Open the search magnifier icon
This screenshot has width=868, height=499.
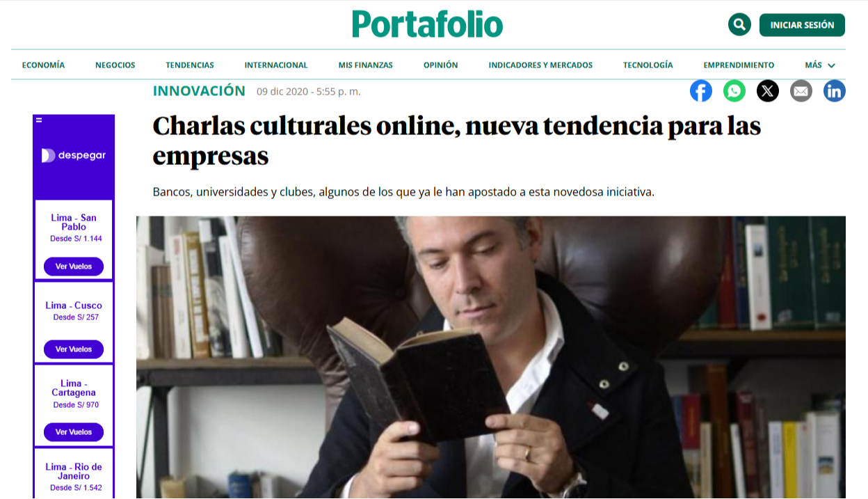click(739, 24)
